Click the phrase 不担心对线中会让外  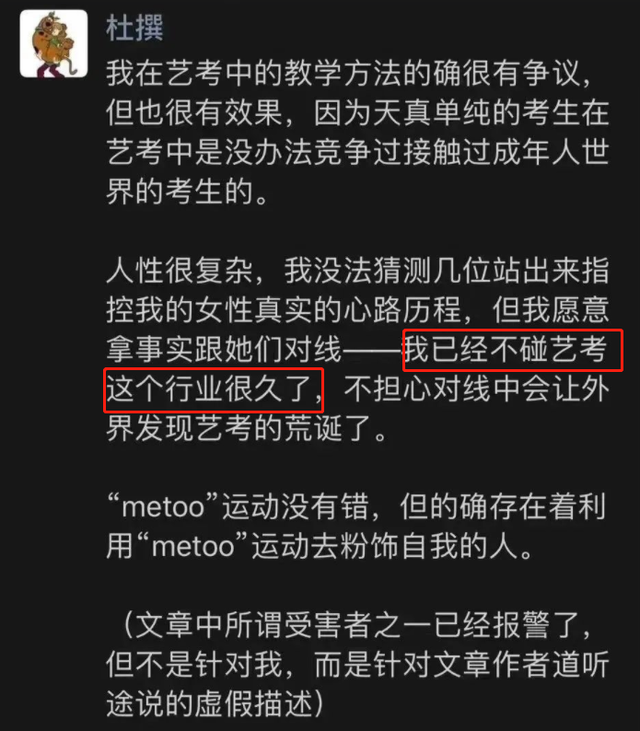(476, 389)
